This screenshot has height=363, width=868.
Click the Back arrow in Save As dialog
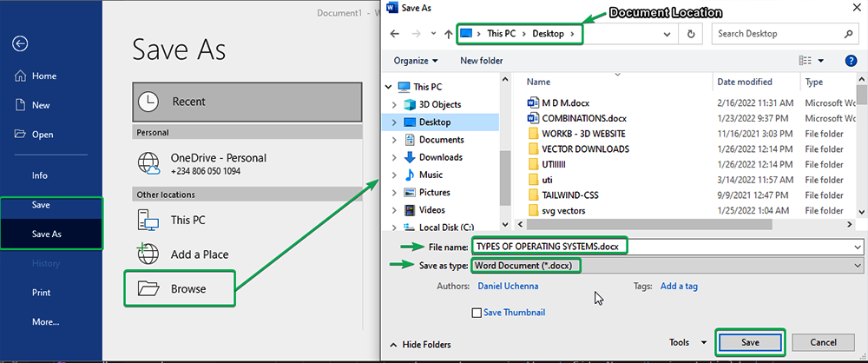tap(395, 34)
